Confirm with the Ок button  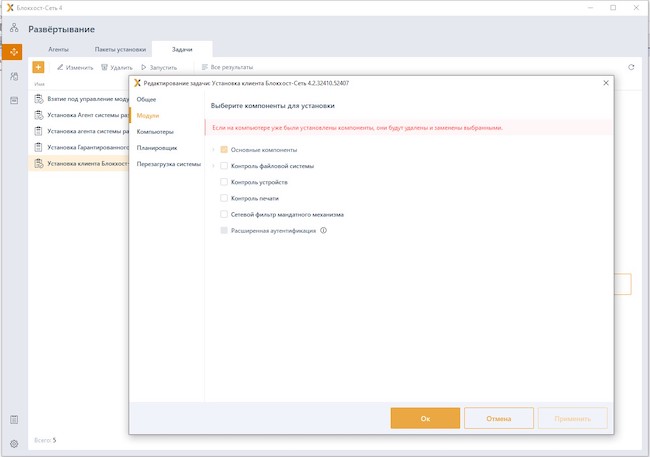tap(425, 418)
